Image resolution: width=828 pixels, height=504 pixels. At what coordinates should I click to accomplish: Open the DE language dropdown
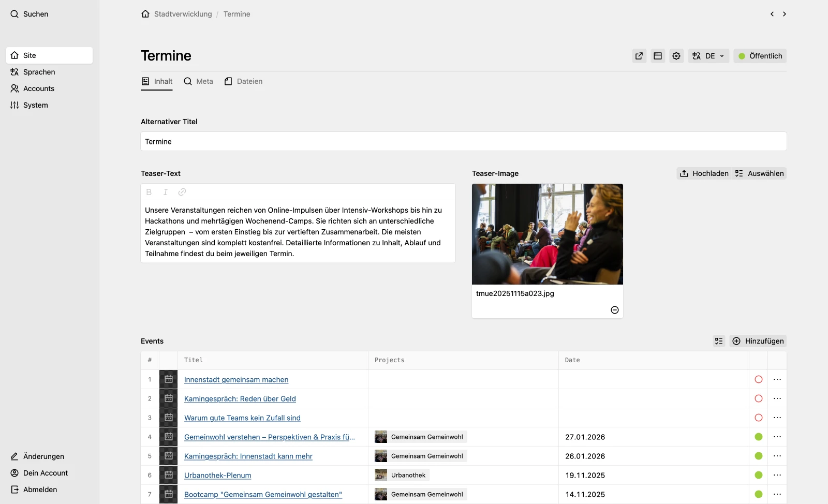708,56
